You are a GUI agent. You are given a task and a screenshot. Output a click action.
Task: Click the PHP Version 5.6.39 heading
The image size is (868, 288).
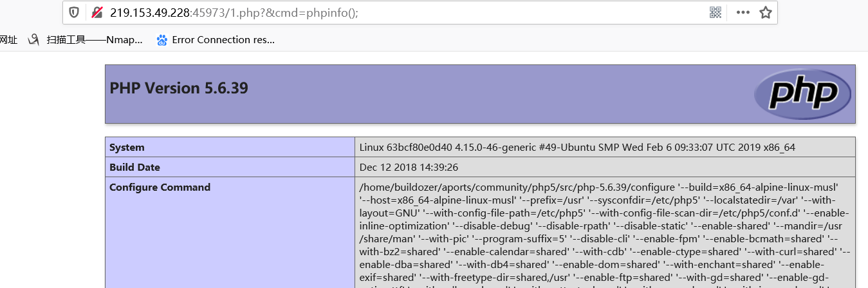pyautogui.click(x=179, y=88)
